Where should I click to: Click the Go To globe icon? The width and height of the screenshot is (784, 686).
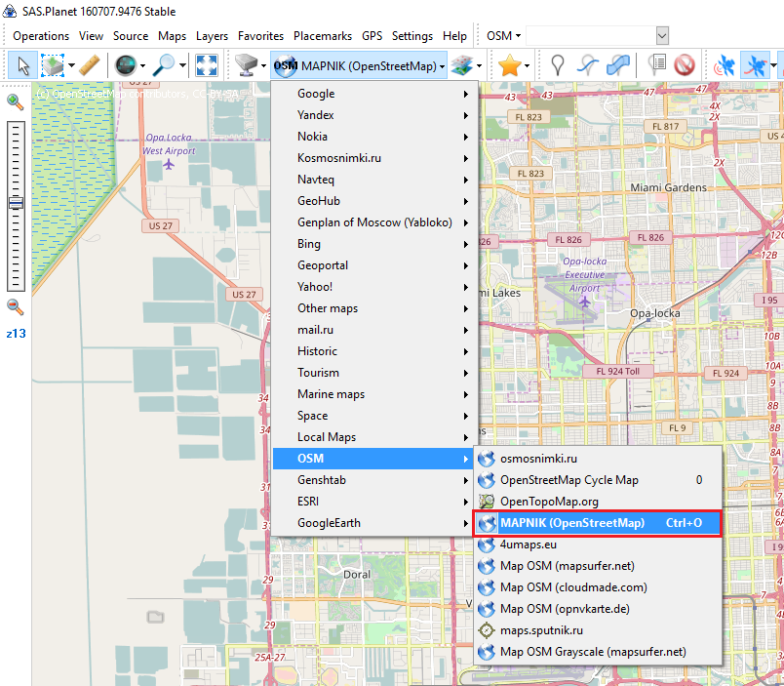pos(125,65)
